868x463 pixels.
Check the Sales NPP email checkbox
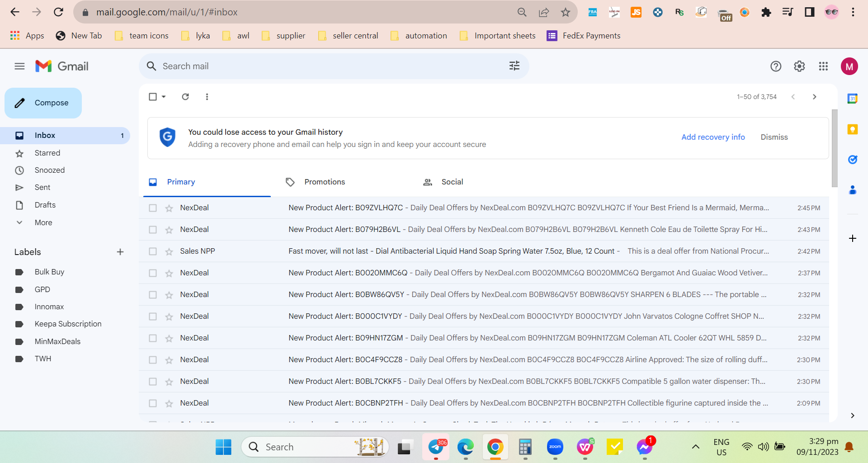point(153,251)
